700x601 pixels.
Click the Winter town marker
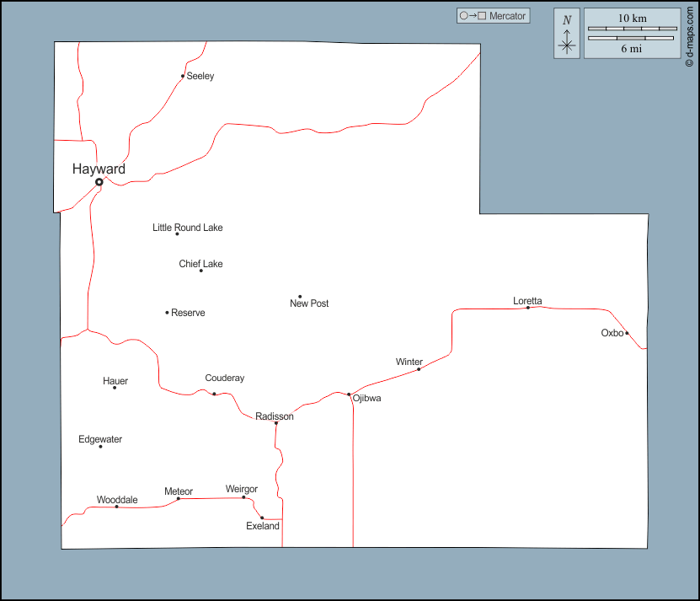click(419, 369)
